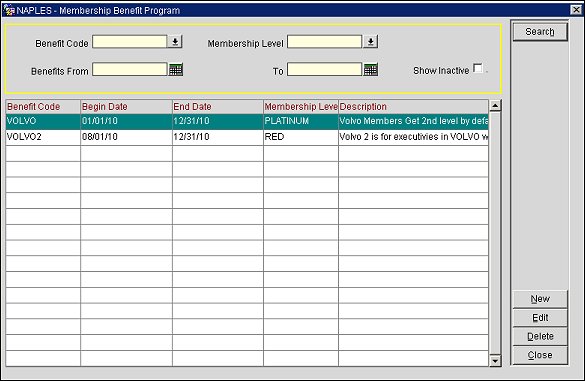Click the scroll down arrow of list

pyautogui.click(x=495, y=361)
